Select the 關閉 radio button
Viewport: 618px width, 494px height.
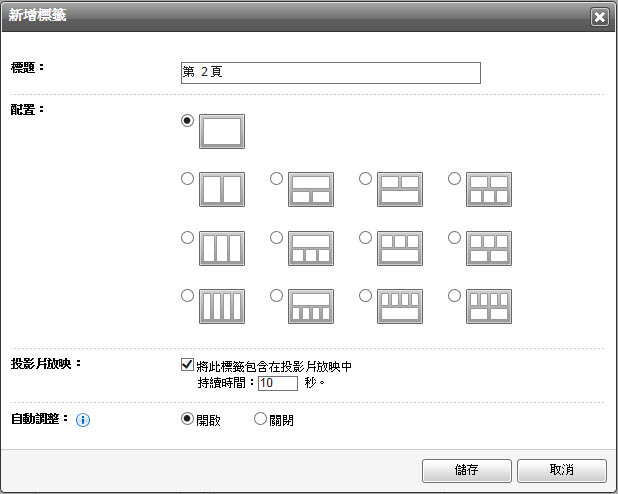point(261,420)
